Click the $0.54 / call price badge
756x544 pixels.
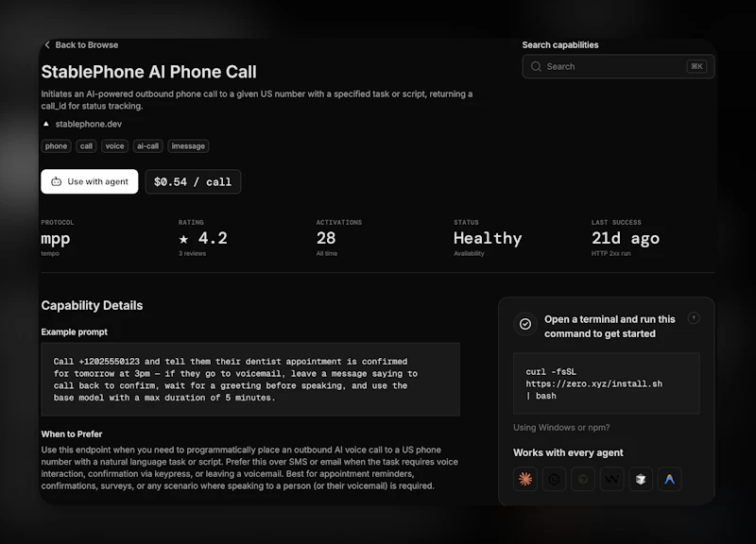[x=193, y=181]
